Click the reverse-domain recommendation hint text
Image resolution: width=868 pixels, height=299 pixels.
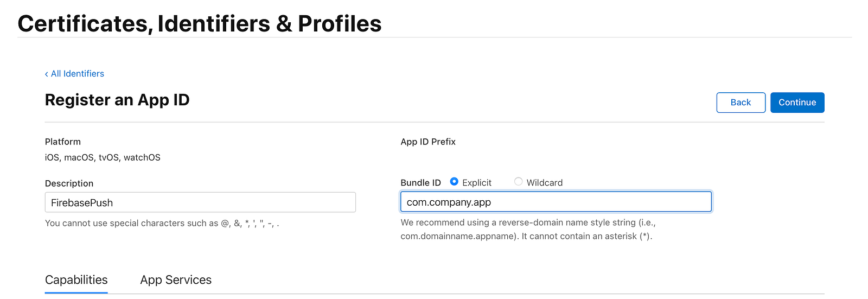pos(528,229)
